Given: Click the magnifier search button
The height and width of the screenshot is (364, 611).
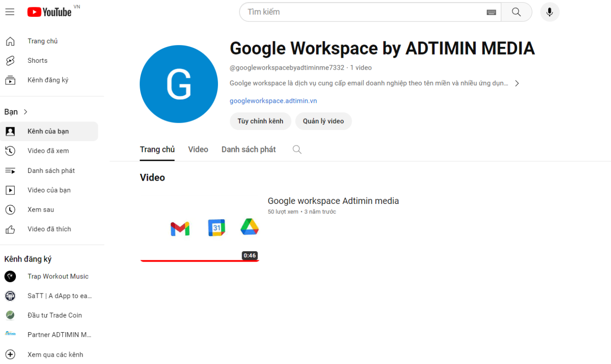Looking at the screenshot, I should pos(516,12).
